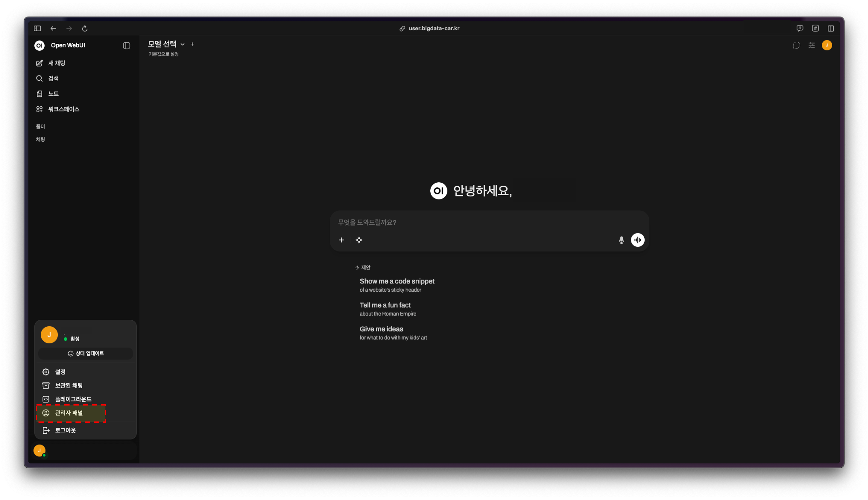Select the suggestion Give me ideas
Viewport: 868px width, 500px height.
pos(393,333)
